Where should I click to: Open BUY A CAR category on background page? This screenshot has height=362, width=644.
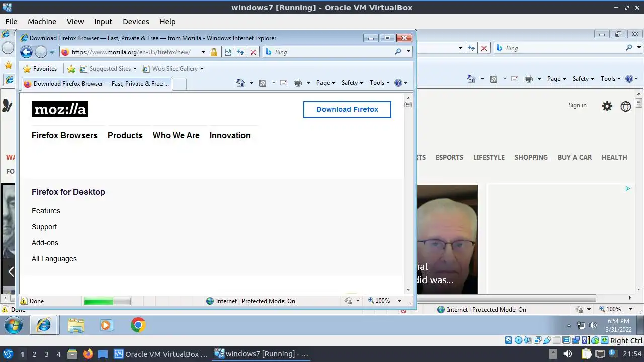[575, 157]
